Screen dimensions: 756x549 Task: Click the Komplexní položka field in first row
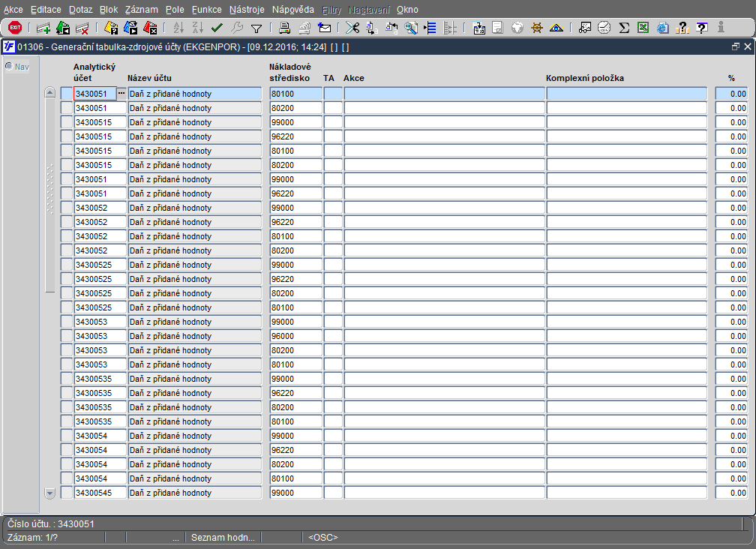627,94
